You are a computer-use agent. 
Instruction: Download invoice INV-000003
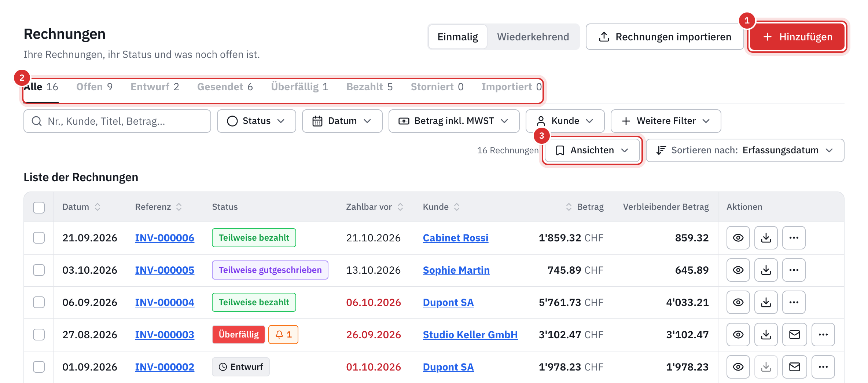point(766,335)
